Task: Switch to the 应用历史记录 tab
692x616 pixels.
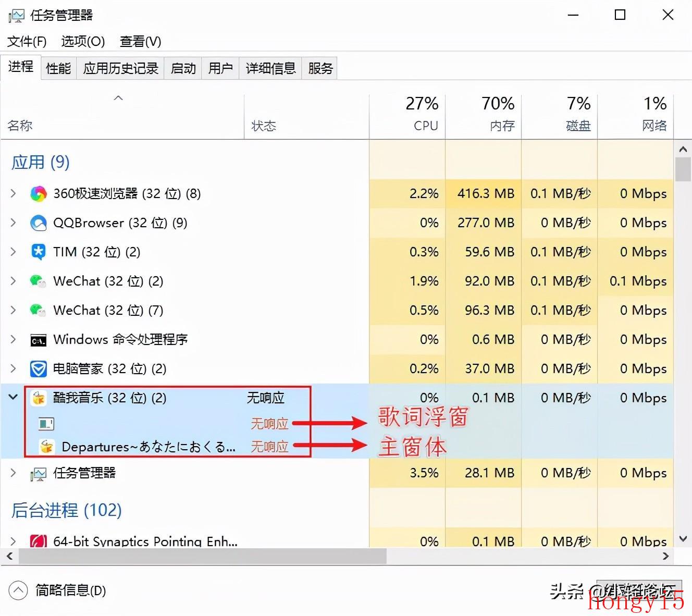Action: 120,68
